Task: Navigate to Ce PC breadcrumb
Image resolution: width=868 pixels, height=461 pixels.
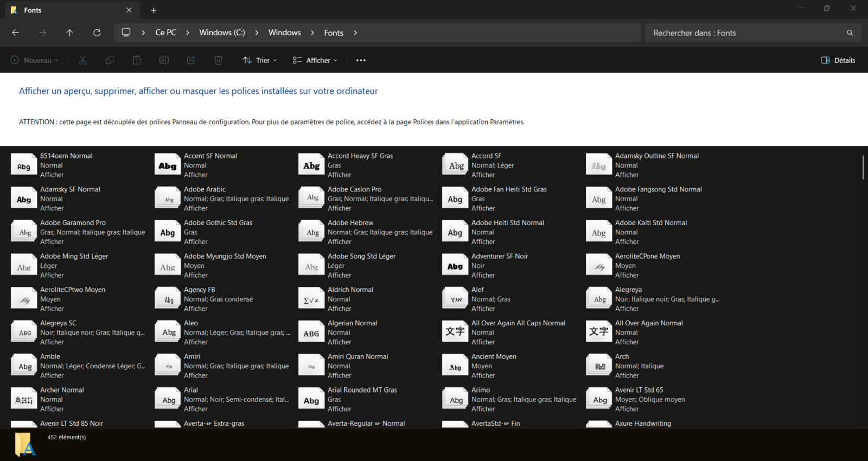Action: pyautogui.click(x=165, y=33)
